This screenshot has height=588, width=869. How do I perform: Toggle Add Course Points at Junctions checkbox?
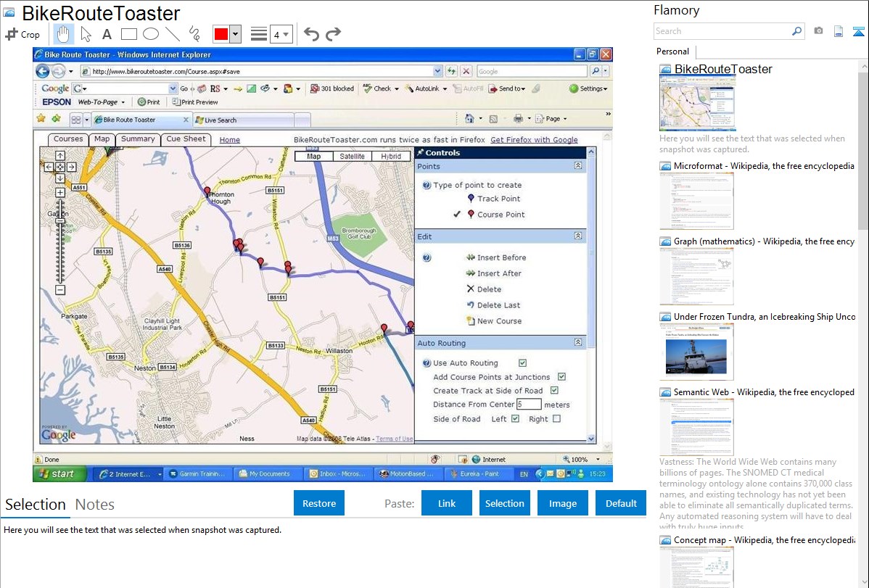point(561,377)
